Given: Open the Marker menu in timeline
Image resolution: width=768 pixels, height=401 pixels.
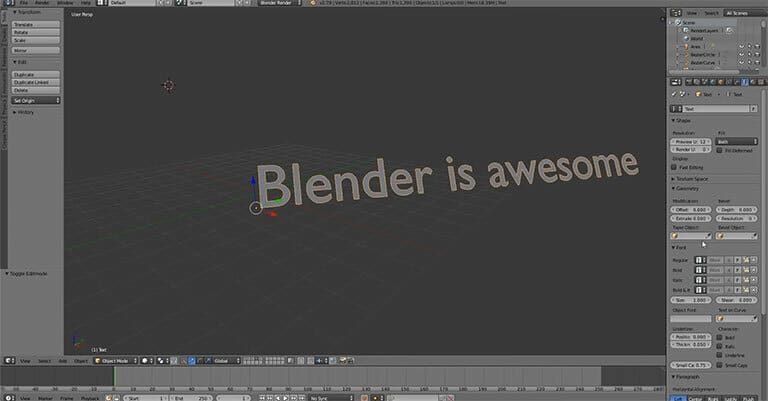Looking at the screenshot, I should [x=45, y=398].
